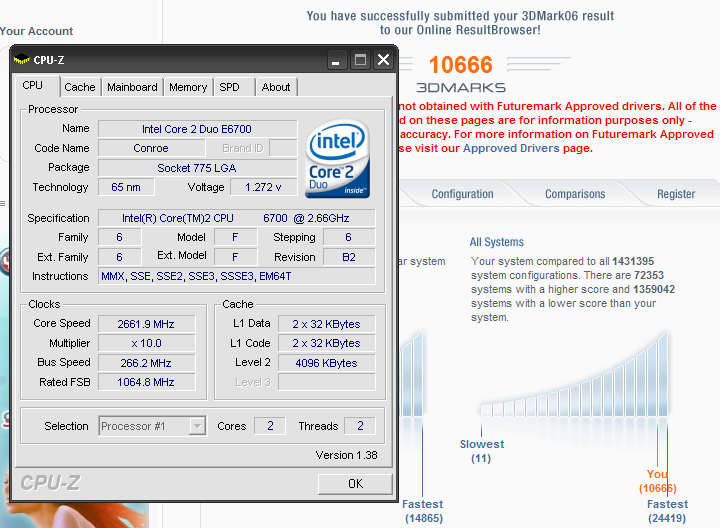The height and width of the screenshot is (528, 720).
Task: Click the Bus Speed value 266.2 MHz
Action: click(x=146, y=363)
